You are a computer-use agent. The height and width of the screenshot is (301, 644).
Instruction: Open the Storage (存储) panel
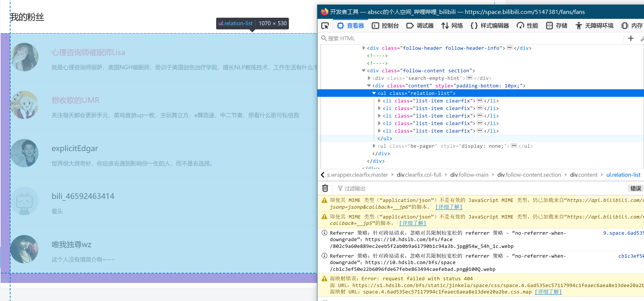[x=557, y=26]
